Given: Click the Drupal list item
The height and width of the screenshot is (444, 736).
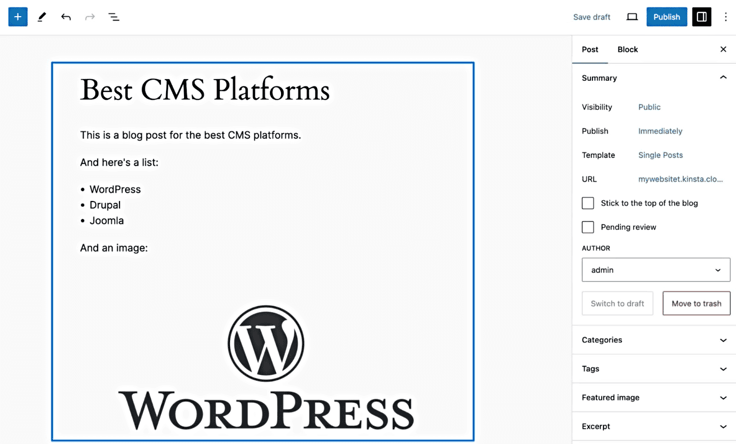Looking at the screenshot, I should [105, 205].
